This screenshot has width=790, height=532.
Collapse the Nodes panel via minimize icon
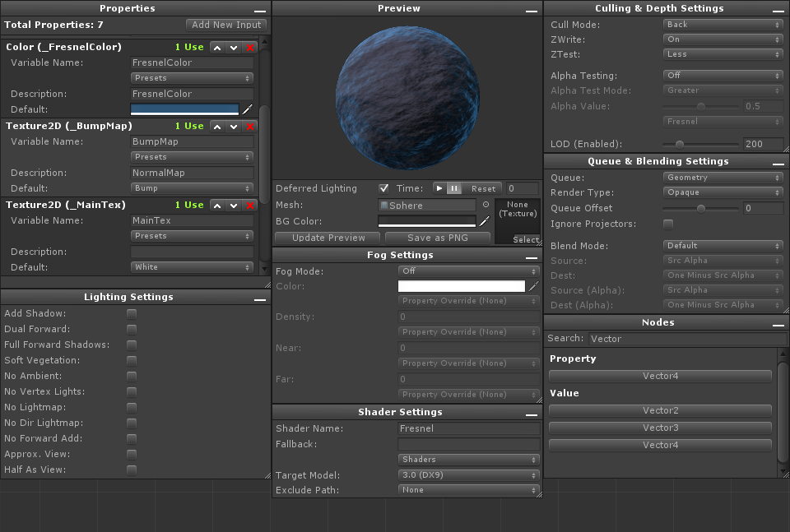click(x=778, y=325)
